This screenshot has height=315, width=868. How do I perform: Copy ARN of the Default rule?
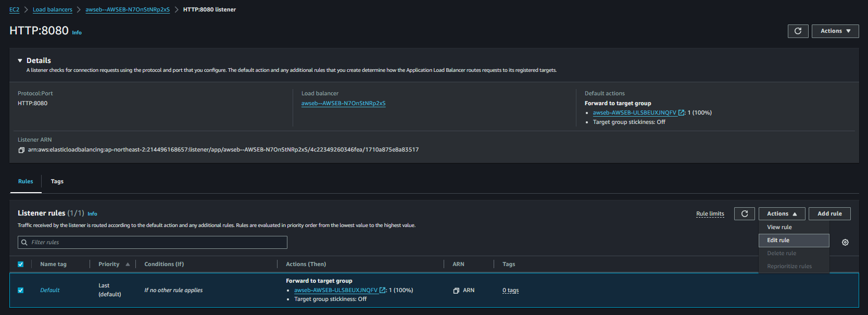[x=456, y=291]
